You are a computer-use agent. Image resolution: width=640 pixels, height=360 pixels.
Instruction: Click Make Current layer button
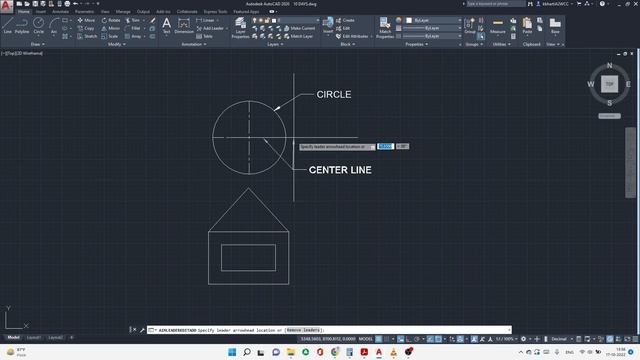click(299, 28)
